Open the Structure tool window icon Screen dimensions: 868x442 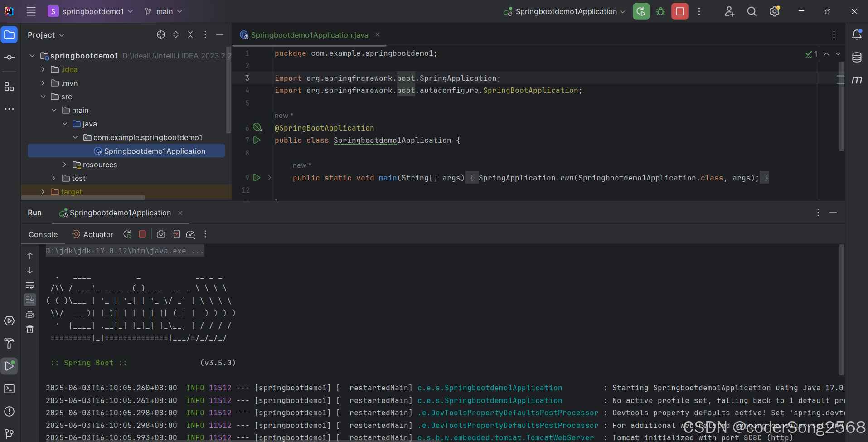[10, 87]
